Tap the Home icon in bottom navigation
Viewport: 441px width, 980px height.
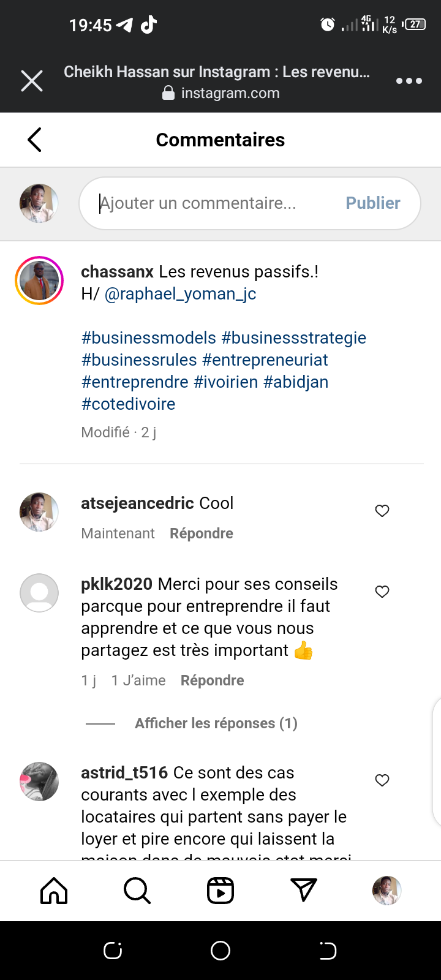[x=54, y=891]
